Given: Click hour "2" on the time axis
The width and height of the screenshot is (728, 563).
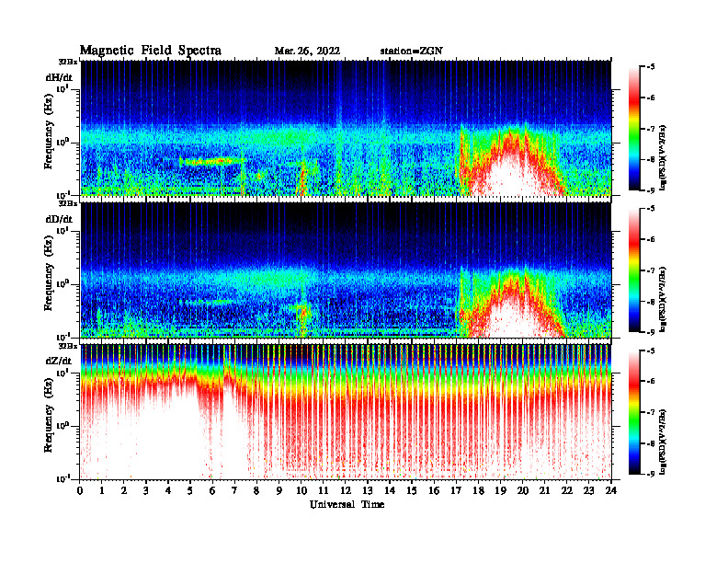Looking at the screenshot, I should (x=124, y=490).
